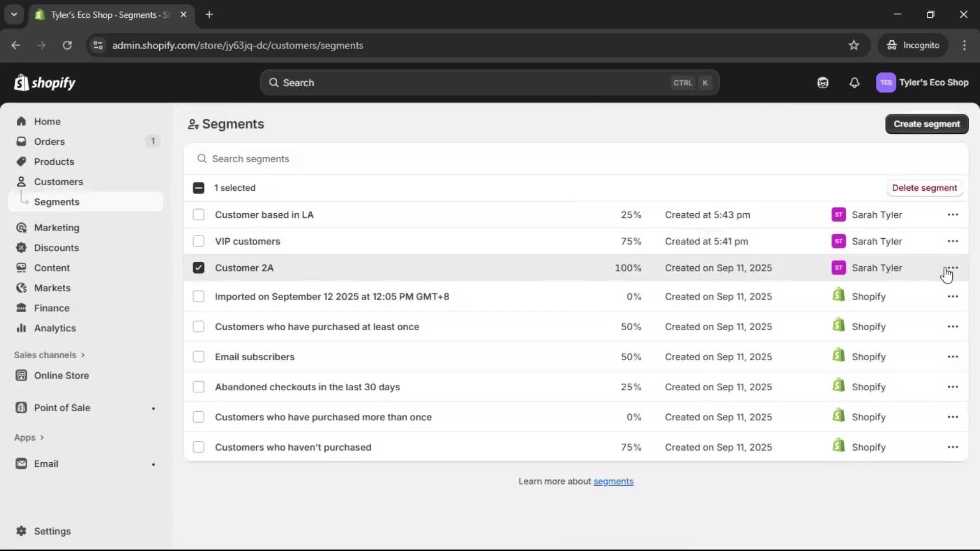Click the store preview icon in the top bar
Image resolution: width=980 pixels, height=551 pixels.
(x=822, y=82)
